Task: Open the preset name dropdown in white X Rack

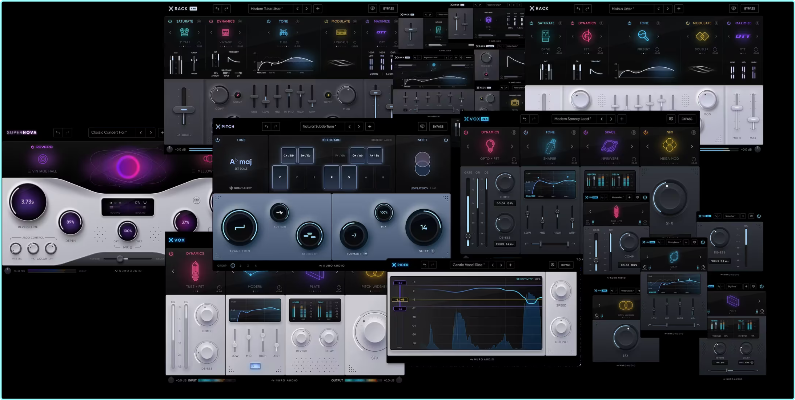Action: click(x=633, y=9)
